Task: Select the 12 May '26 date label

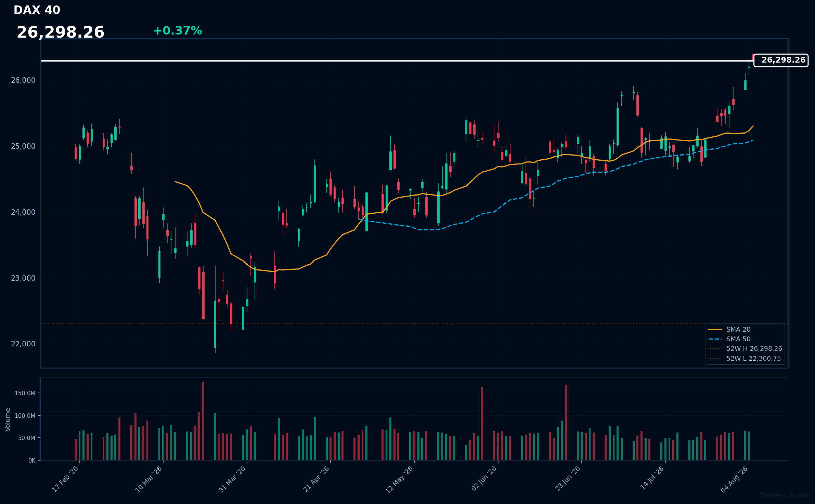Action: click(x=400, y=479)
